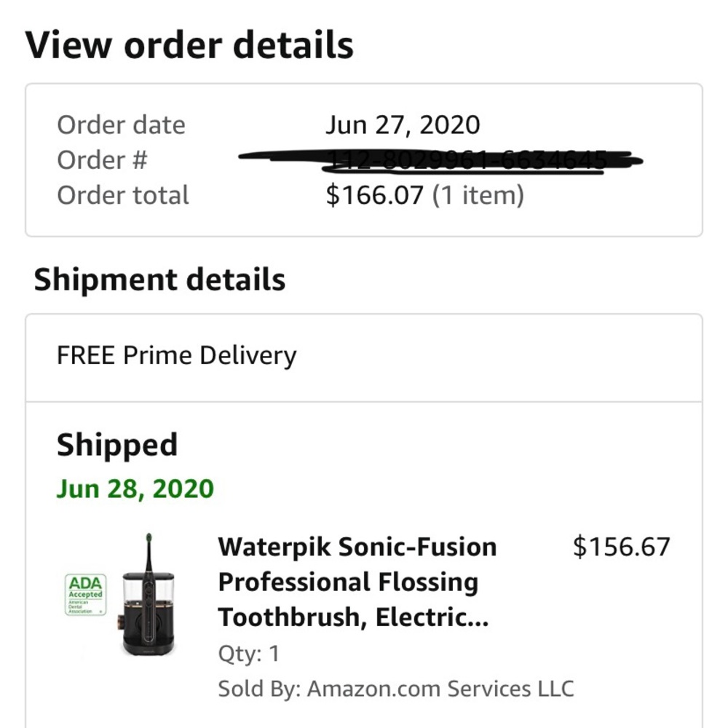The width and height of the screenshot is (728, 728).
Task: Select the green Jun 28, 2020 shipped date
Action: 135,488
